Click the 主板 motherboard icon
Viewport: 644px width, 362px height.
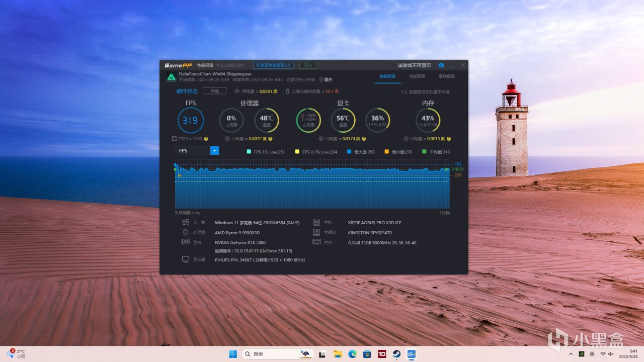316,222
